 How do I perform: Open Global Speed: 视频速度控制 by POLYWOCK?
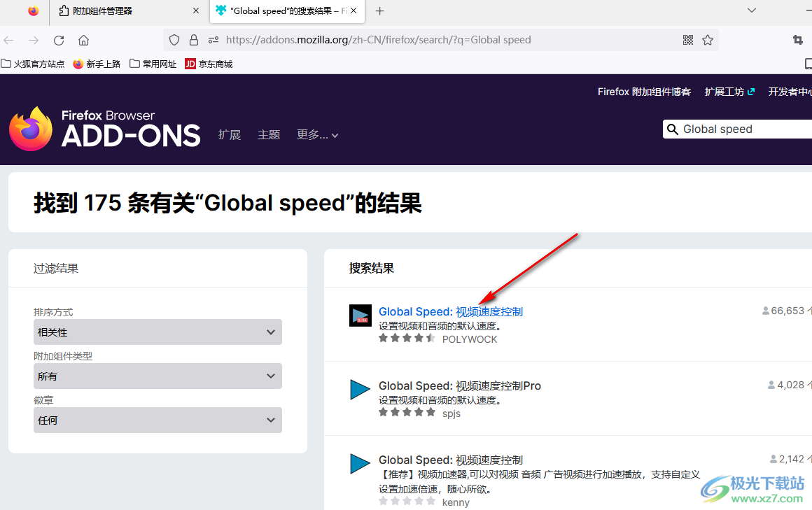point(451,311)
